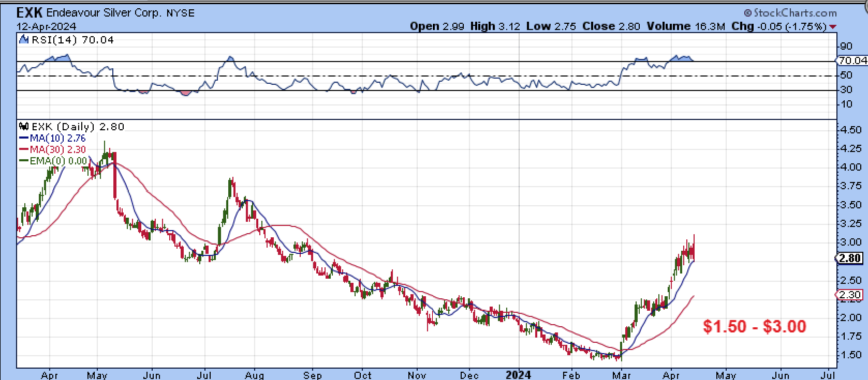This screenshot has height=380, width=868.
Task: Click the 10 label on RSI axis
Action: click(846, 104)
